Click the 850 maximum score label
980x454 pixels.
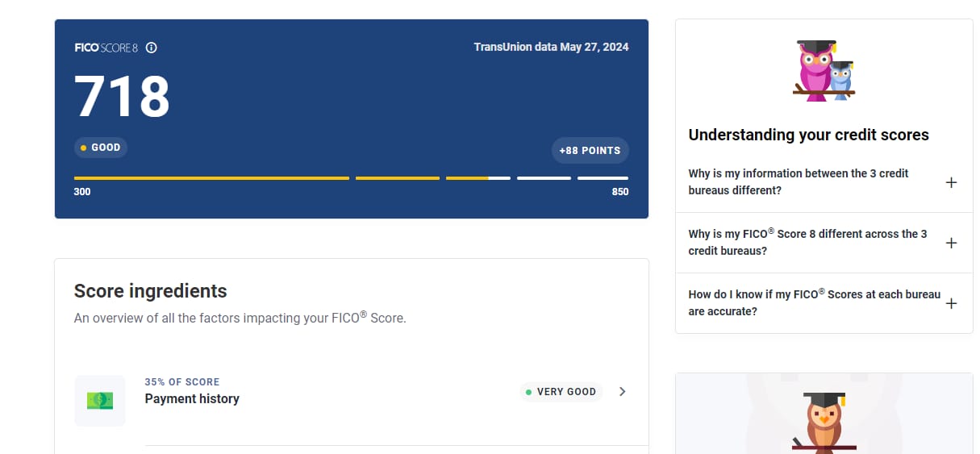tap(619, 192)
